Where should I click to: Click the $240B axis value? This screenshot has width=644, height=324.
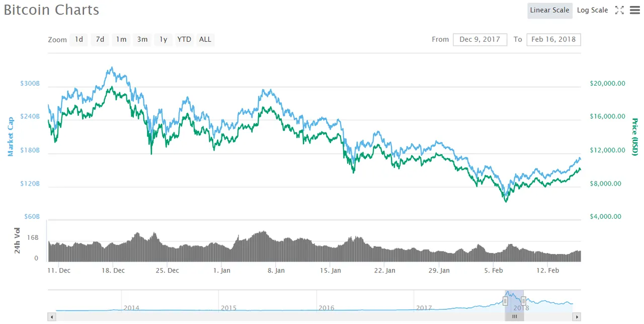[x=29, y=116]
